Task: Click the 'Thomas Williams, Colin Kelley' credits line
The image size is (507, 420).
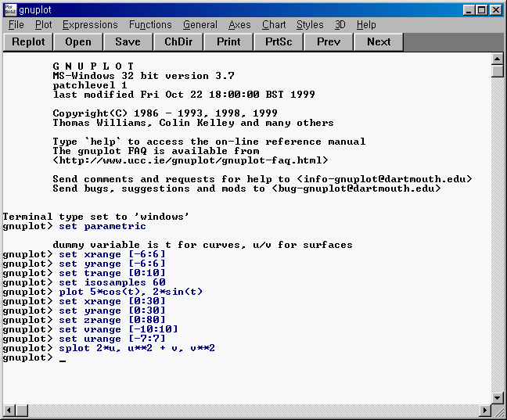Action: point(193,123)
